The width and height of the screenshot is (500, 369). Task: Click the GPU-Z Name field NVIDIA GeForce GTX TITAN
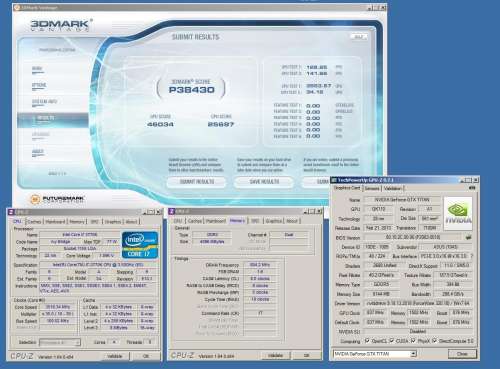[x=402, y=200]
